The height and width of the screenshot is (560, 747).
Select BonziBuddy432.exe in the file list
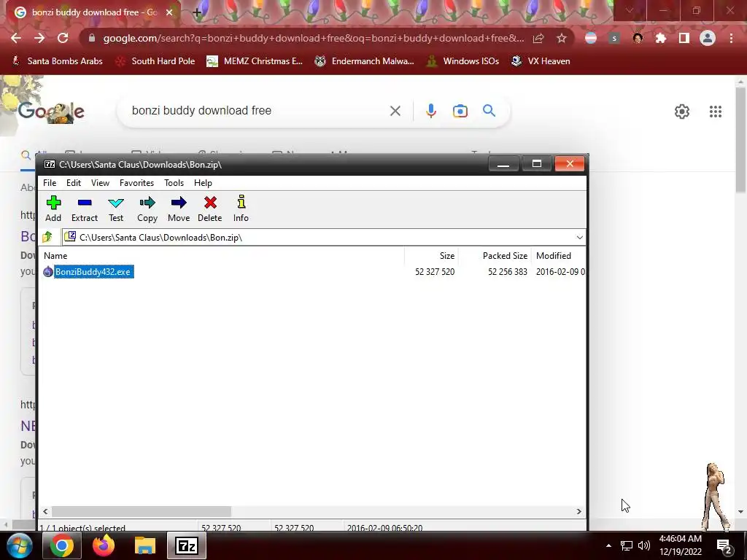[x=93, y=272]
